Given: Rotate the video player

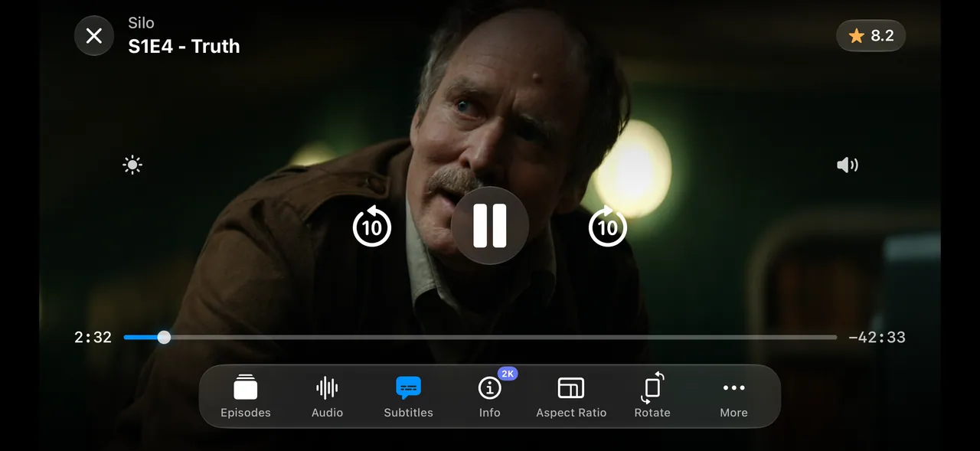Looking at the screenshot, I should pos(652,397).
